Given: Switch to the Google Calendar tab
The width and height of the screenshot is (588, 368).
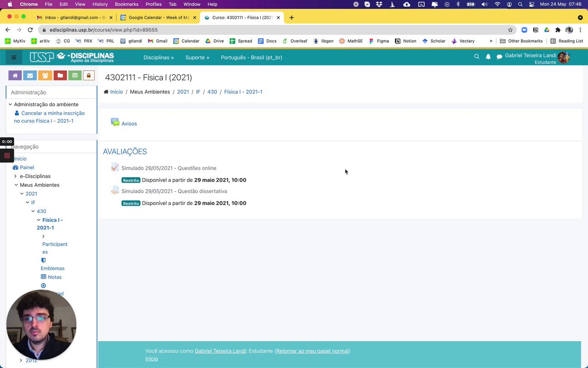Looking at the screenshot, I should point(158,17).
